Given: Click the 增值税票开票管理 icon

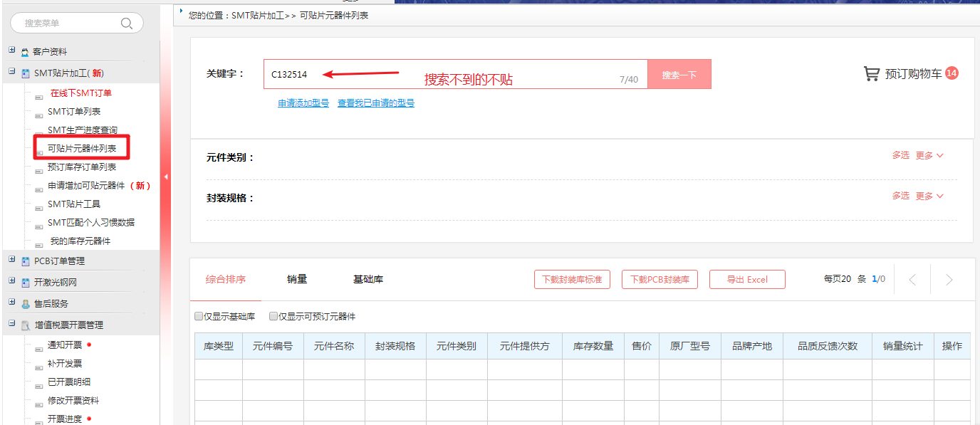Looking at the screenshot, I should 25,326.
